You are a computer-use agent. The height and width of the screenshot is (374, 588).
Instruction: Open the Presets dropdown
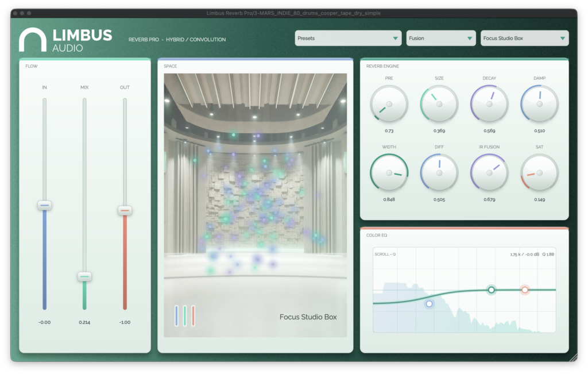tap(348, 38)
